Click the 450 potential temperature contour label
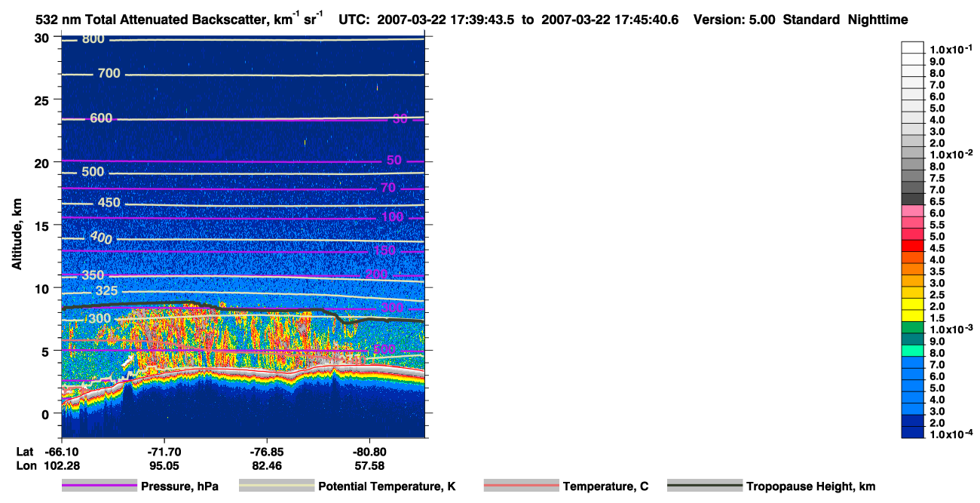 click(109, 203)
